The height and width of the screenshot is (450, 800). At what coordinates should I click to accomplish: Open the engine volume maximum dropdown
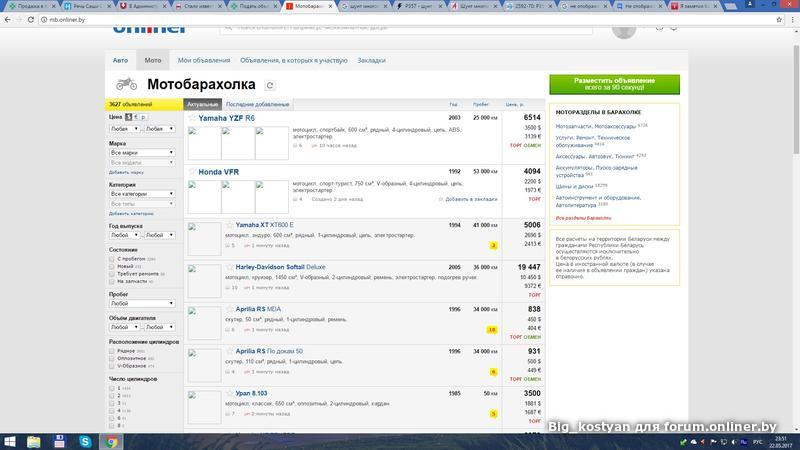[x=160, y=327]
